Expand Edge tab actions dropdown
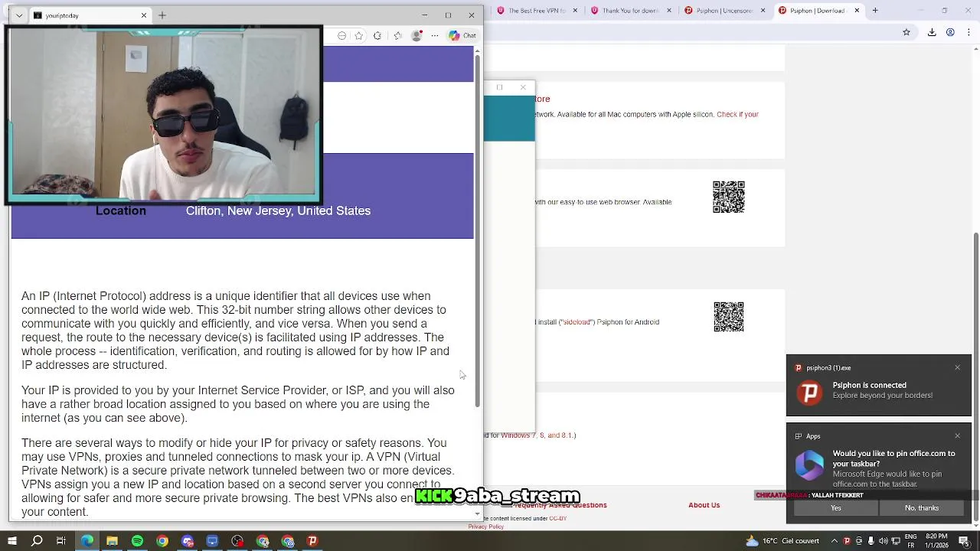Image resolution: width=980 pixels, height=551 pixels. [19, 15]
